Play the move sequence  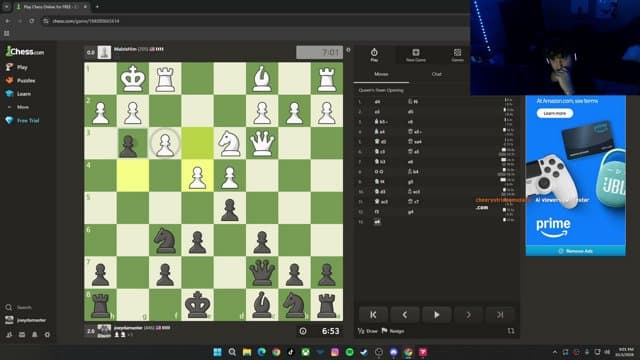click(x=436, y=315)
